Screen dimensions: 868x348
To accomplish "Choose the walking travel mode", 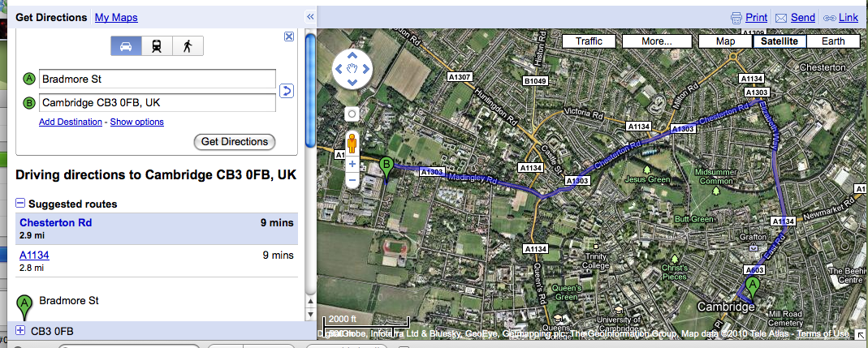I will [188, 46].
